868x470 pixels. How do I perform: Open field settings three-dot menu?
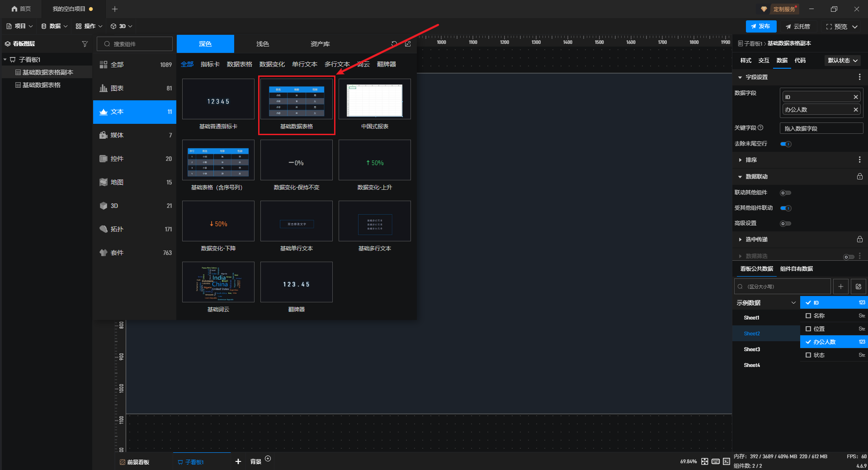[859, 77]
